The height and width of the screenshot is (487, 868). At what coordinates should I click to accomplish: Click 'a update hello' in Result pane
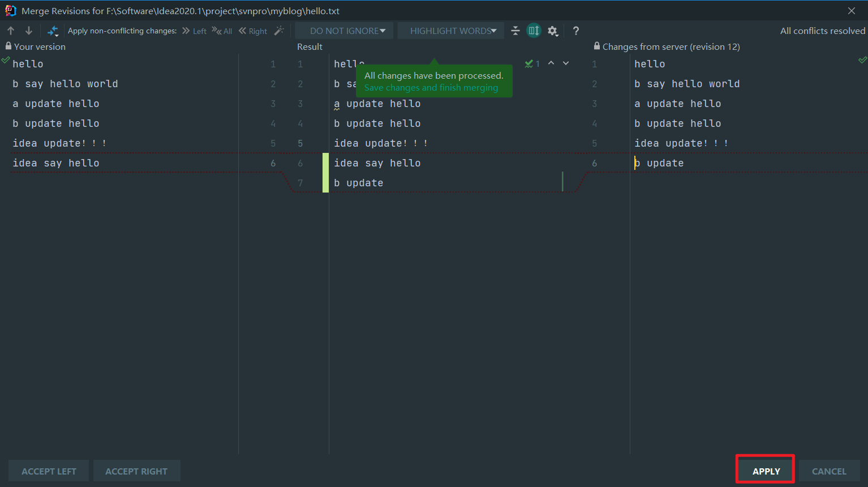pyautogui.click(x=377, y=104)
